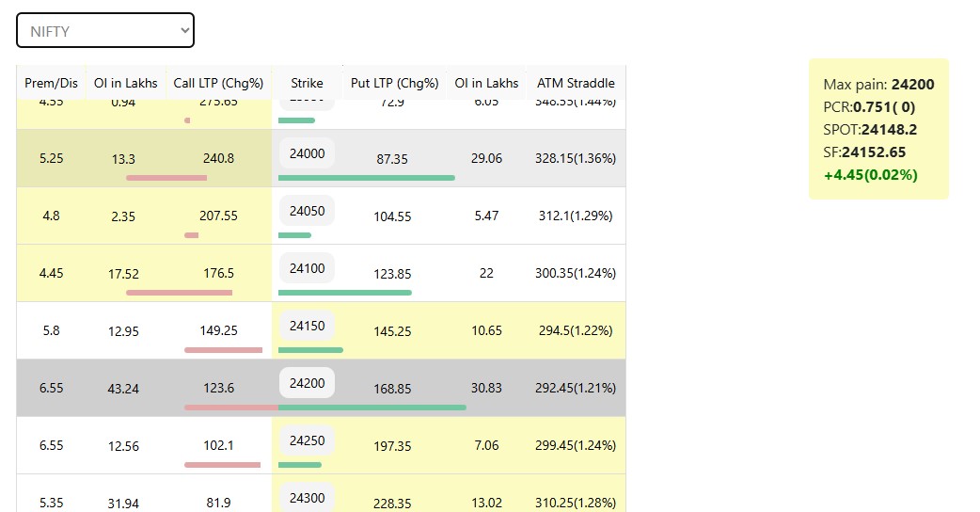Click the Max pain: 24200 text

pyautogui.click(x=878, y=85)
